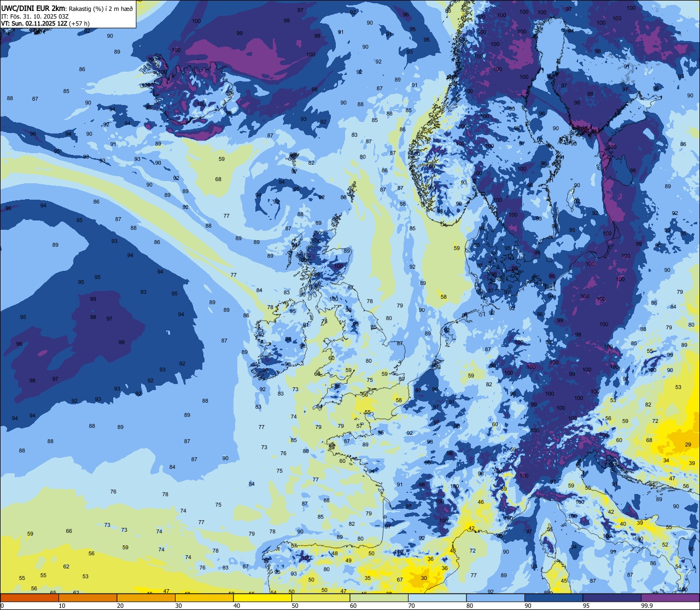Click the '40' legend tick label

(237, 606)
